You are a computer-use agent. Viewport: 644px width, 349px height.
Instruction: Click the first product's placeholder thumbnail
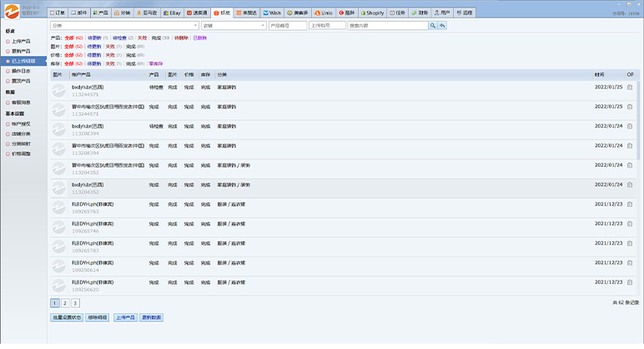tap(58, 89)
